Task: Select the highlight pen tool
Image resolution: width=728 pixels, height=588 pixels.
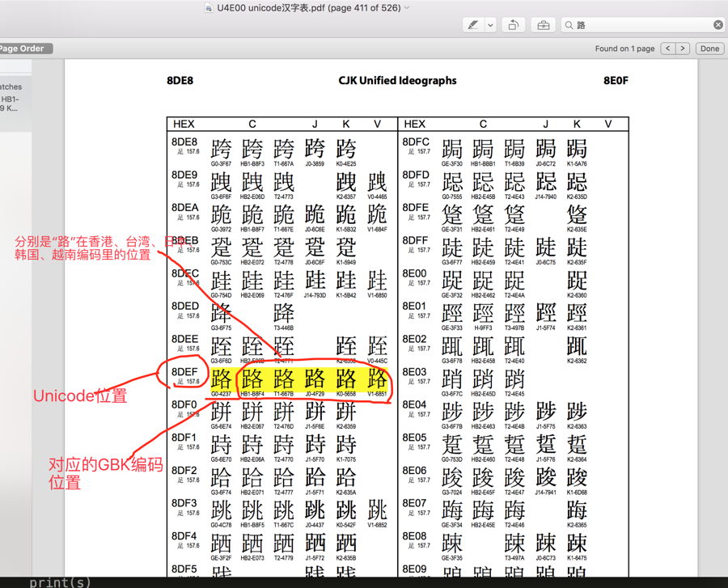Action: tap(473, 25)
